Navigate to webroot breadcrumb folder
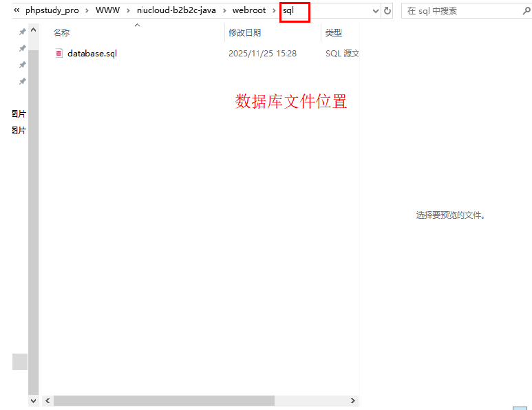The height and width of the screenshot is (410, 532). 249,11
